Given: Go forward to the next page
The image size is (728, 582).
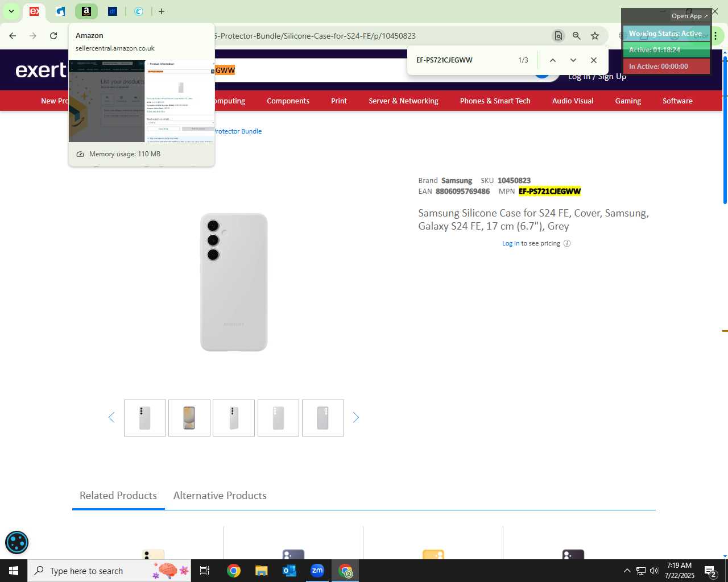Looking at the screenshot, I should click(33, 36).
